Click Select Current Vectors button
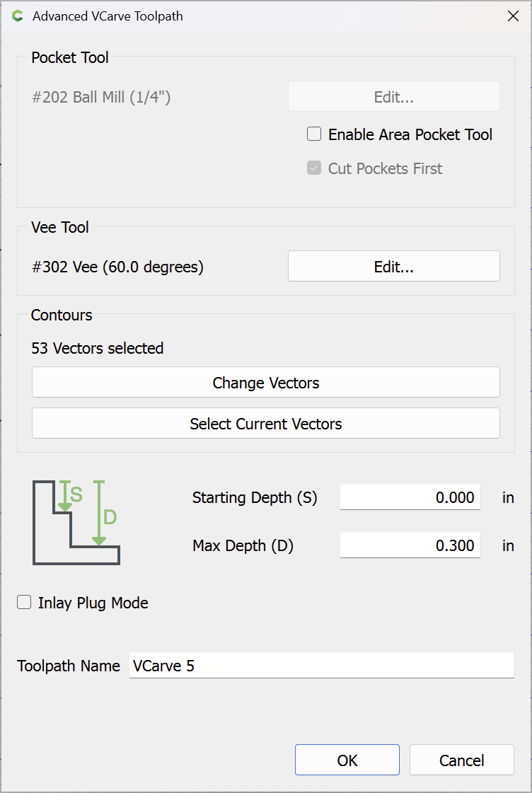The image size is (532, 793). (x=266, y=423)
